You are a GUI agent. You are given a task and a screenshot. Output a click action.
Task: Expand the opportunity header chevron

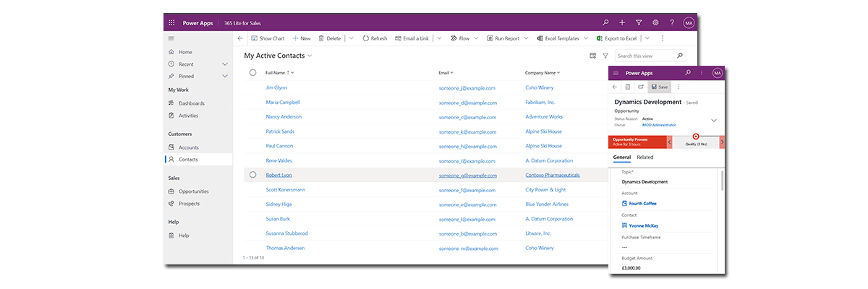click(x=714, y=121)
